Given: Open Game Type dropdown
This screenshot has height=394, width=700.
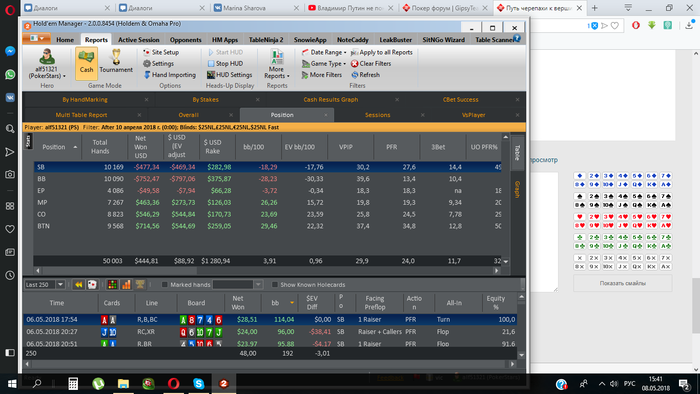Looking at the screenshot, I should pos(324,63).
